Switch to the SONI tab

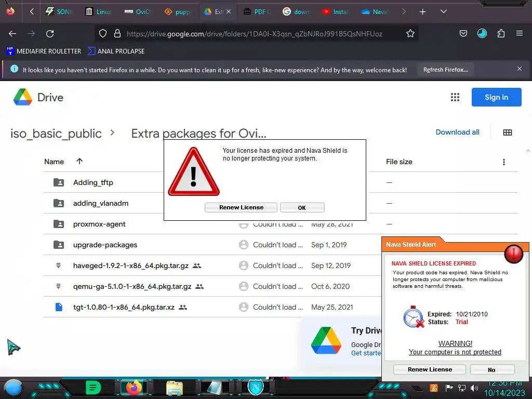coord(59,12)
